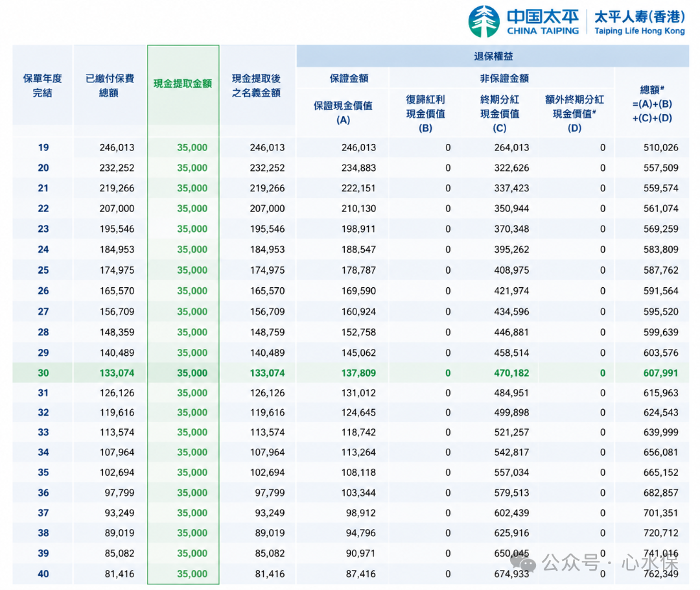Screen dimensions: 700x590
Task: Select the 保單年度完結 column header
Action: click(x=42, y=86)
